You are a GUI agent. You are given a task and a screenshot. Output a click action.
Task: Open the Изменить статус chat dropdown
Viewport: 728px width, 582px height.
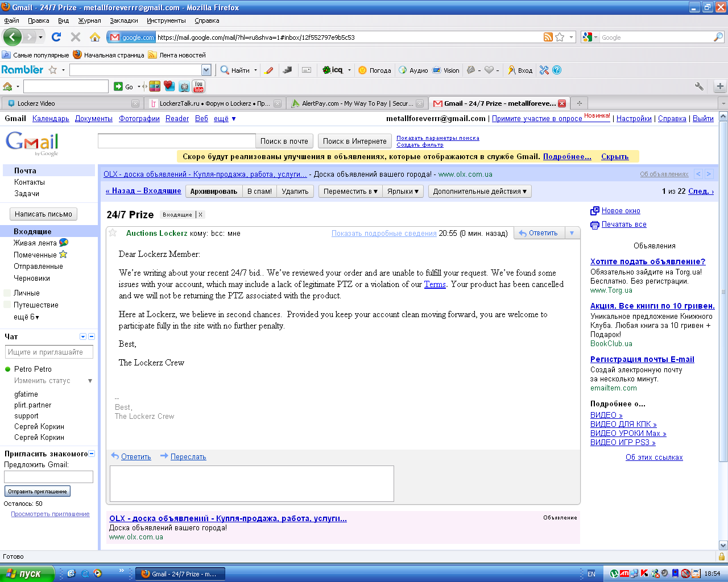[x=90, y=381]
